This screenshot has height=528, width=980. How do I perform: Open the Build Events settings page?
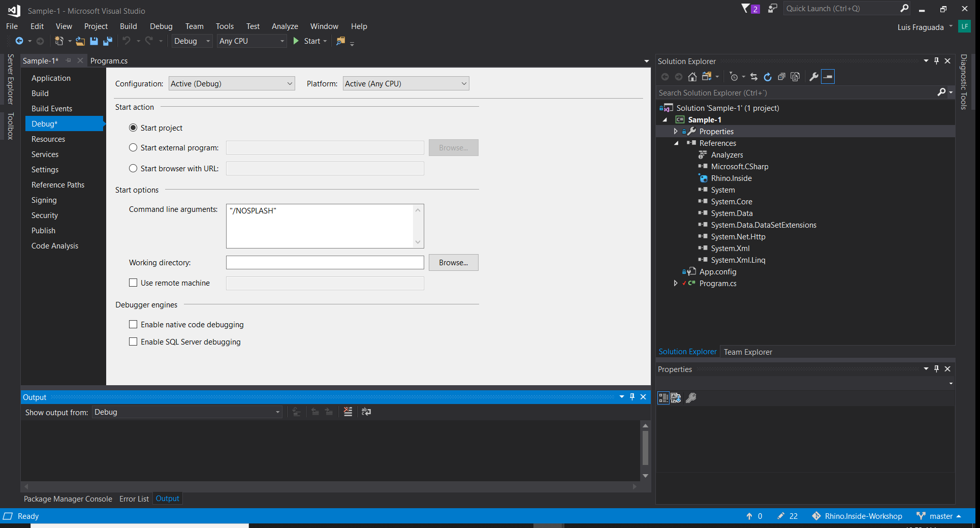(52, 108)
